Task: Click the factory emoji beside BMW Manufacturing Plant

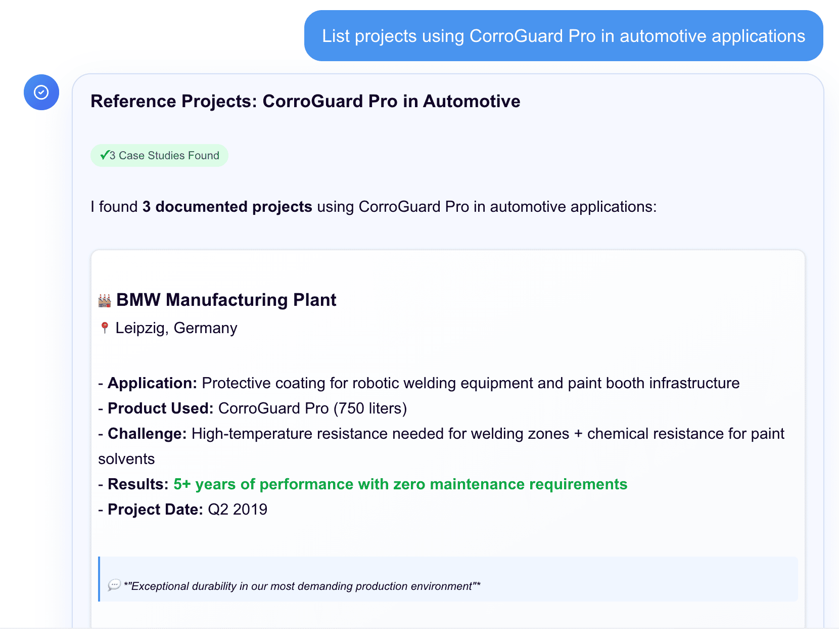Action: point(104,299)
